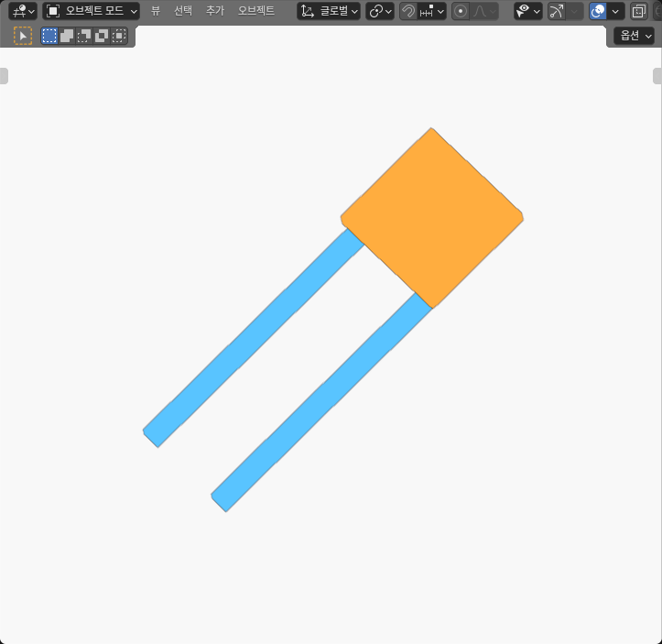Choose the subtract selection mode

coord(84,36)
